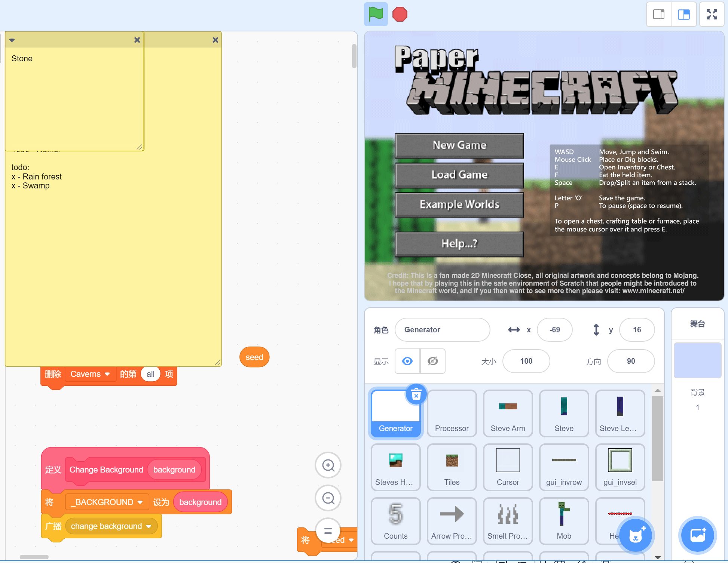Click the x Swamp todo text
This screenshot has width=728, height=563.
pyautogui.click(x=30, y=186)
